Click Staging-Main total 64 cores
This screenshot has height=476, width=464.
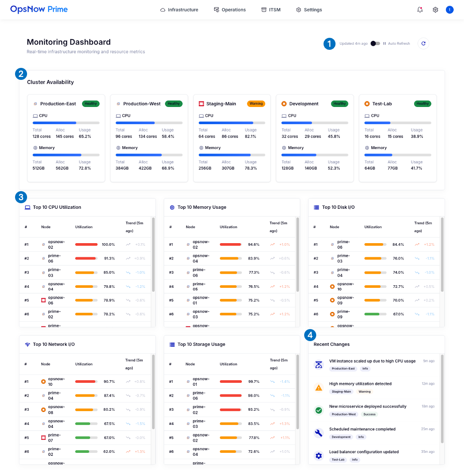[x=207, y=137]
